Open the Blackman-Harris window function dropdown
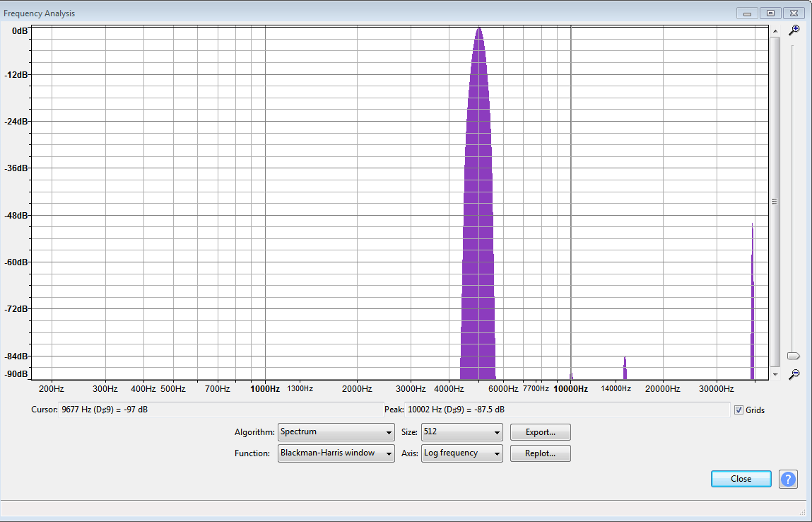Viewport: 812px width, 522px height. point(336,453)
